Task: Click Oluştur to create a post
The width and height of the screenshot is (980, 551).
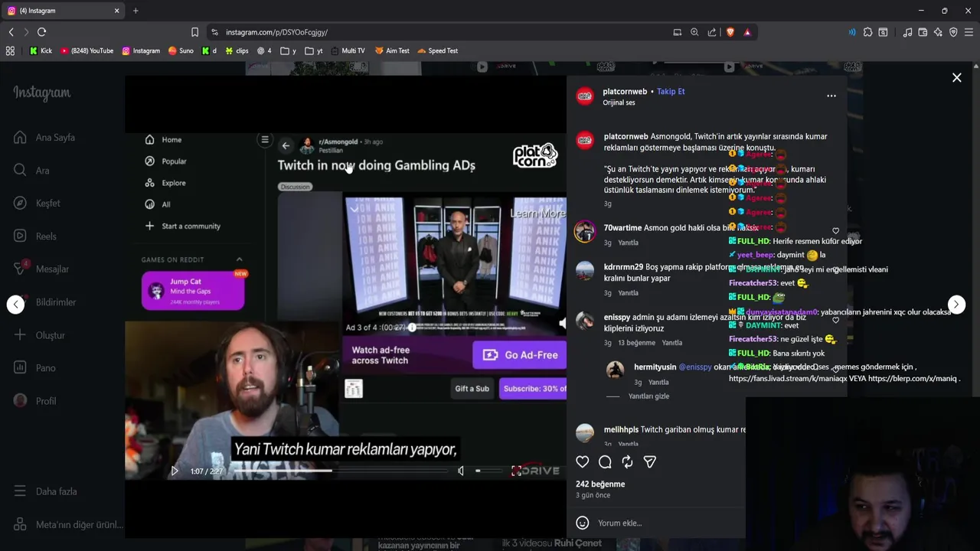Action: (x=40, y=335)
